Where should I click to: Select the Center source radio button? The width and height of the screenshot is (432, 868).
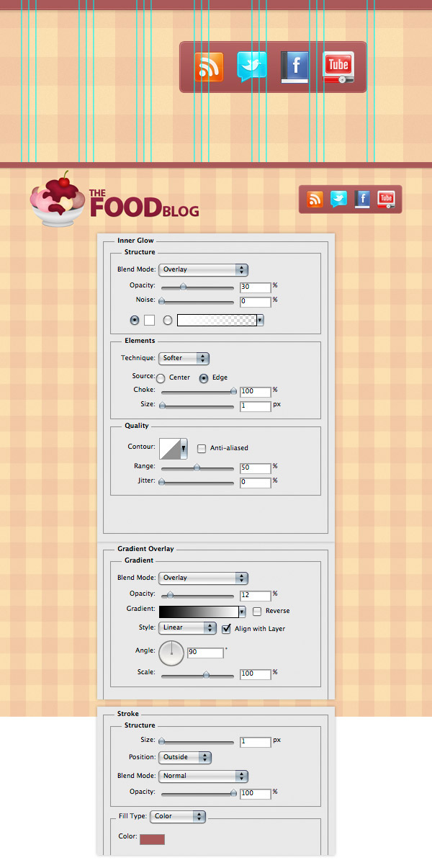[x=161, y=378]
